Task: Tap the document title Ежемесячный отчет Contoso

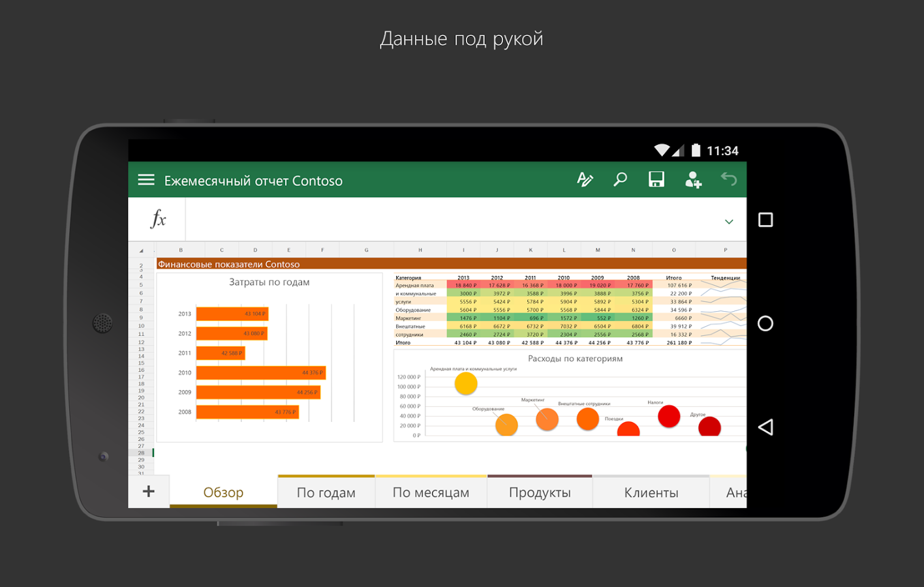Action: 253,181
